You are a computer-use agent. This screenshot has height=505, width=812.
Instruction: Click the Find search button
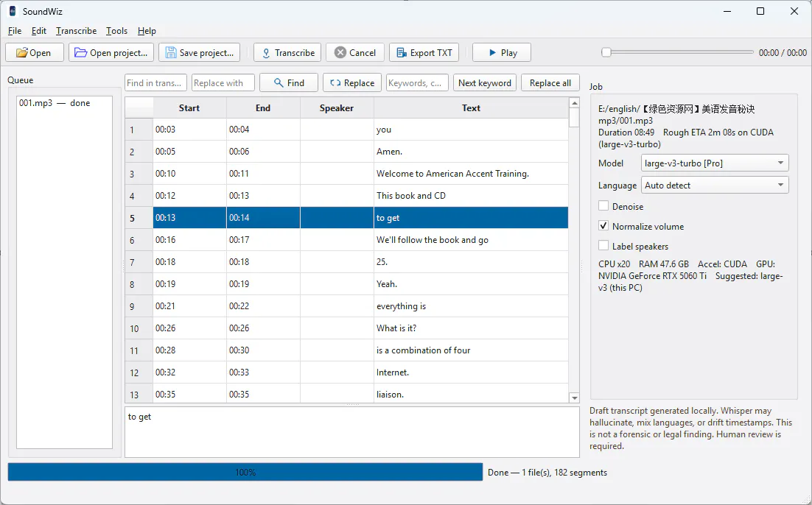(x=288, y=82)
